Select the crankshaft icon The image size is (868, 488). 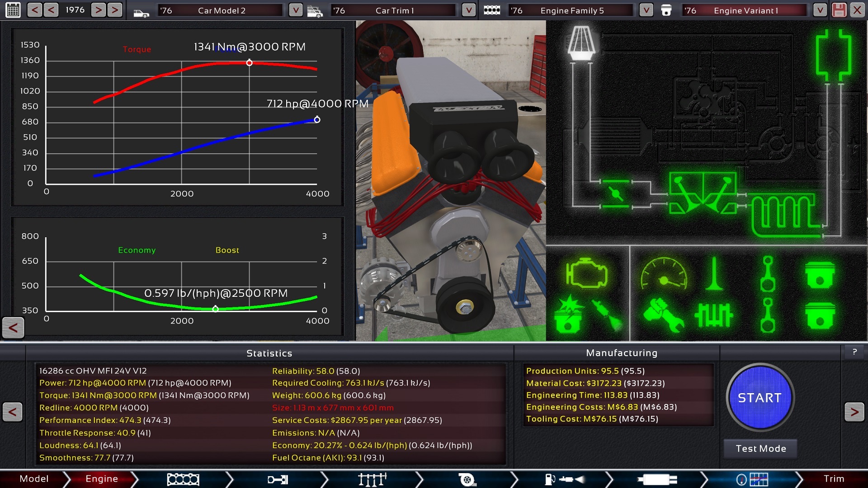pos(714,315)
